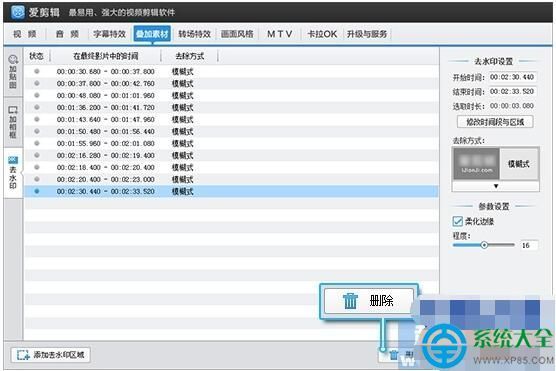Click the 开始时间 field 00:02:30.440
The width and height of the screenshot is (556, 371).
tap(512, 77)
